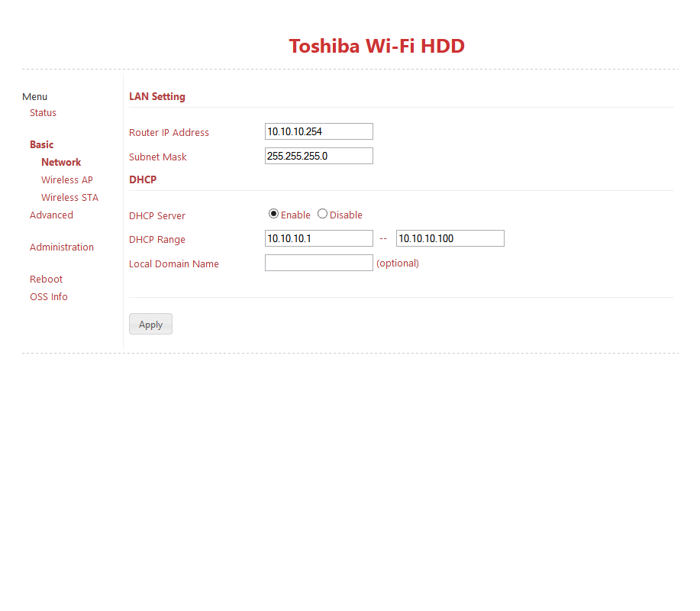This screenshot has width=700, height=611.
Task: Select the DHCP Server Enable radio button
Action: [273, 214]
